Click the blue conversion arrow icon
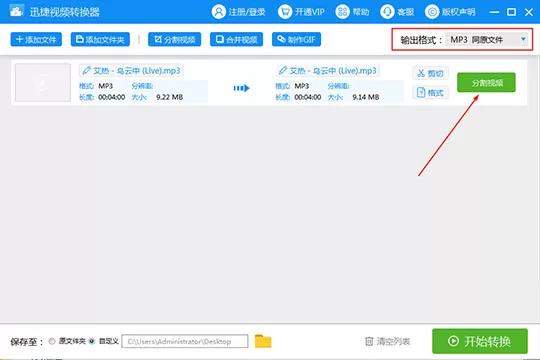This screenshot has width=540, height=360. (x=241, y=88)
